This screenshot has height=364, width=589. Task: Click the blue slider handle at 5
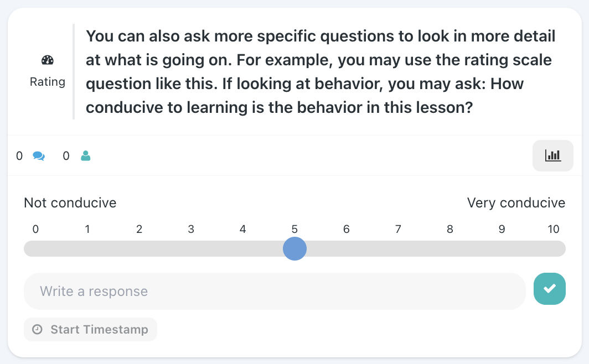pos(295,248)
